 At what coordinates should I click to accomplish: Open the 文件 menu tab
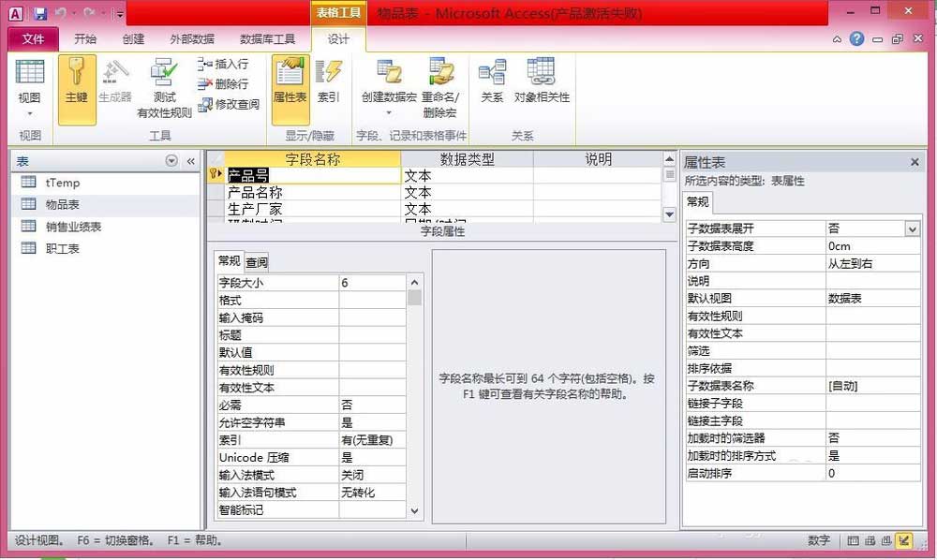34,38
